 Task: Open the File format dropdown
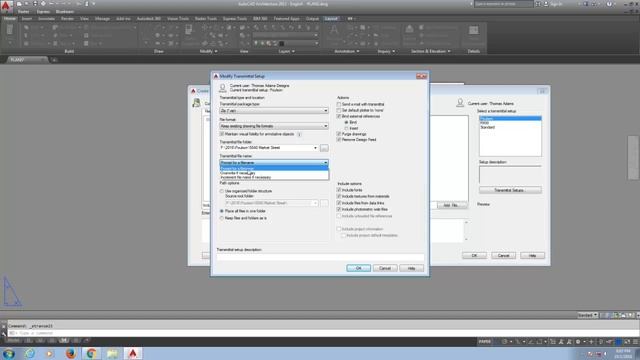(x=274, y=126)
